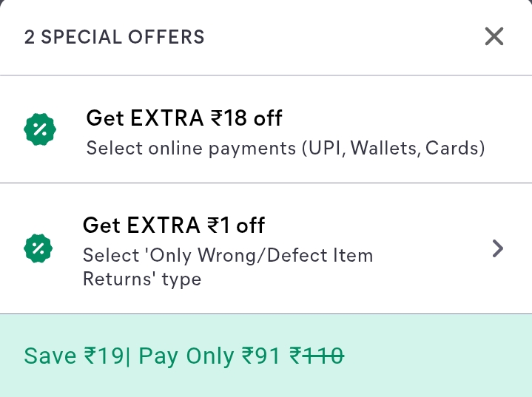Image resolution: width=532 pixels, height=397 pixels.
Task: Click discount badge icon beside ₹18 offer
Action: pos(41,131)
